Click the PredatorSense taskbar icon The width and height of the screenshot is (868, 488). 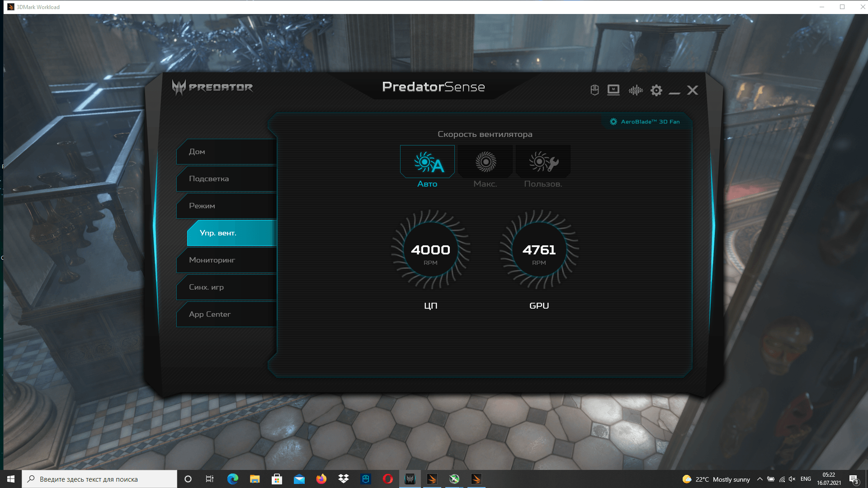pos(410,479)
